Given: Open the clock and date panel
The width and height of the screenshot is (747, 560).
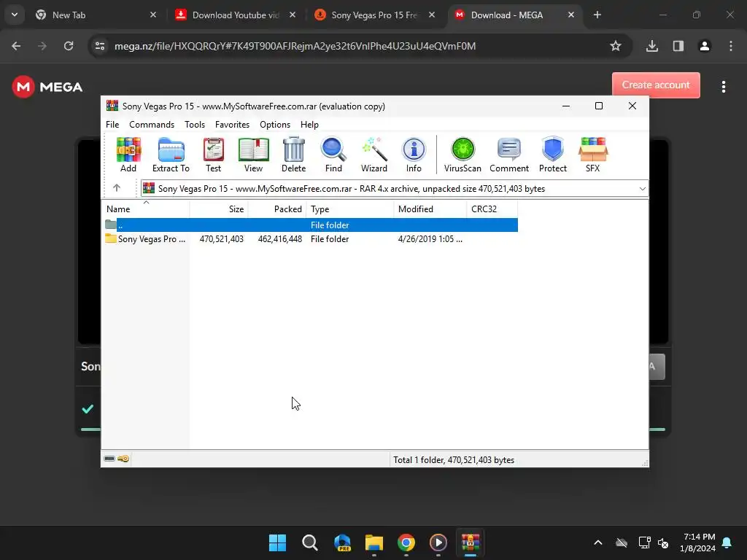Looking at the screenshot, I should tap(697, 542).
